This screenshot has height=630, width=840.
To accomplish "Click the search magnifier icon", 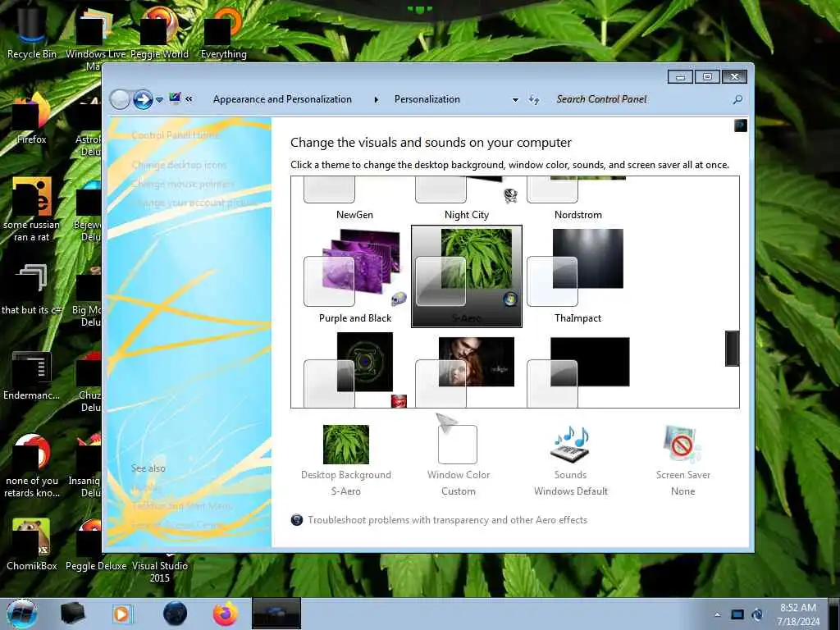I will (737, 99).
